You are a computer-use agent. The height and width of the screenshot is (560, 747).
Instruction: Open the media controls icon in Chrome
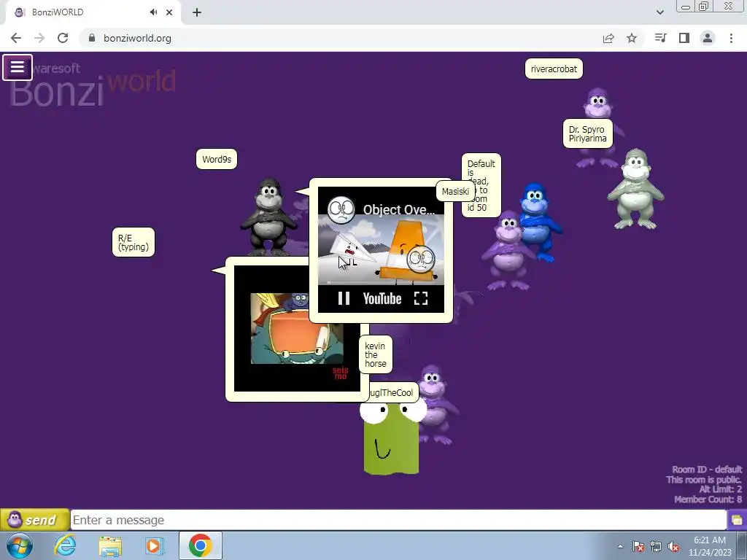[660, 38]
